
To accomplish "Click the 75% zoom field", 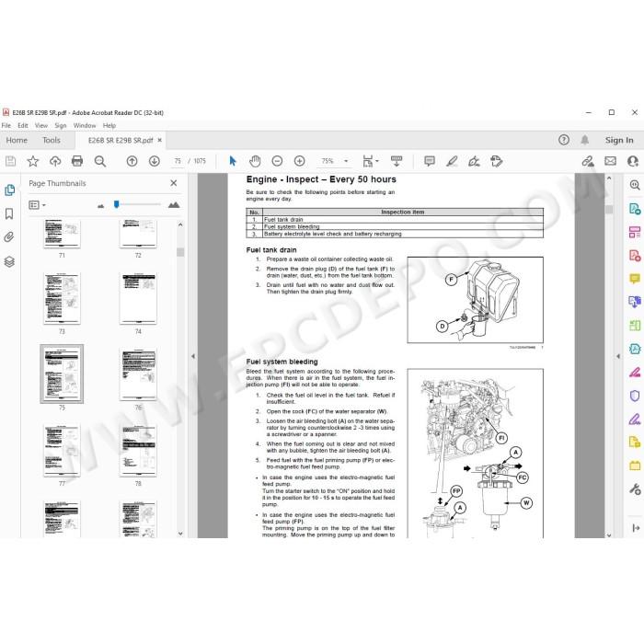I will pyautogui.click(x=328, y=161).
